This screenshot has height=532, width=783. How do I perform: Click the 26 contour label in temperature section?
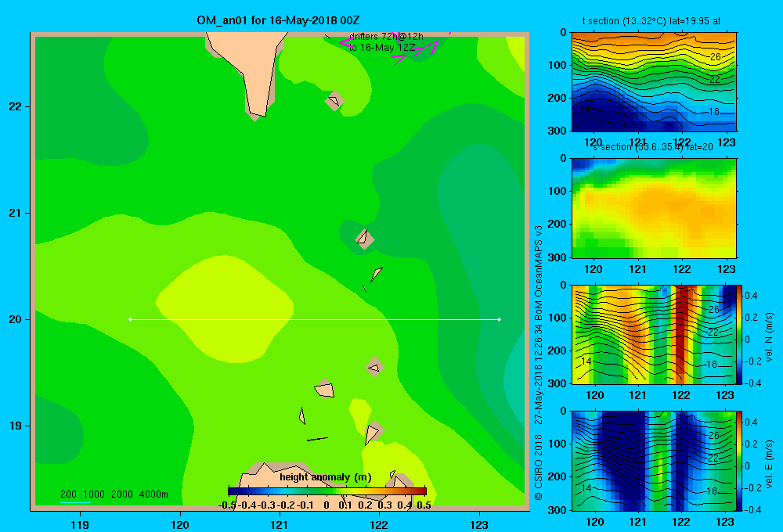pos(716,57)
